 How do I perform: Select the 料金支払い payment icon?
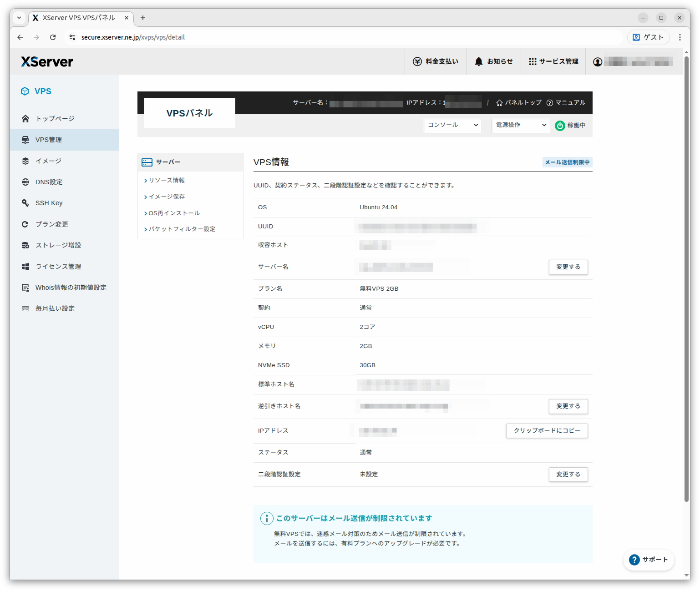coord(436,61)
